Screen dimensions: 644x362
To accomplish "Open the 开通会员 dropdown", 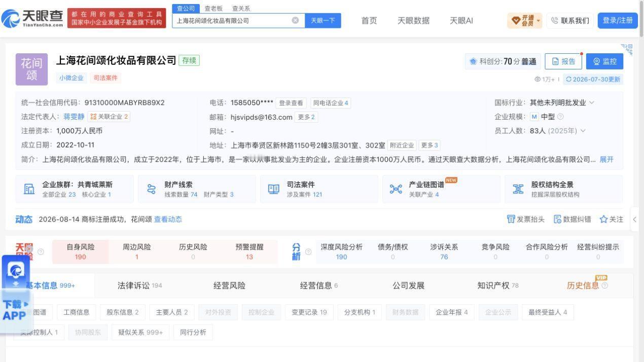I will tap(524, 20).
